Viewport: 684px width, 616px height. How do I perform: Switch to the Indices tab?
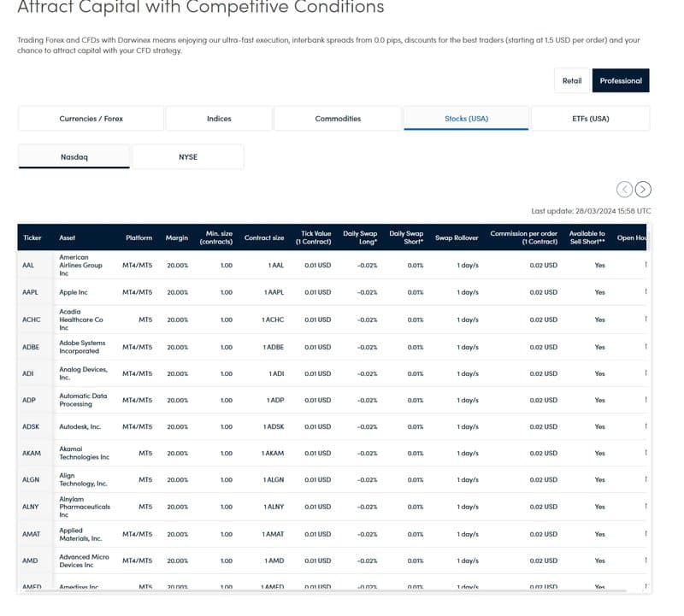(x=219, y=119)
